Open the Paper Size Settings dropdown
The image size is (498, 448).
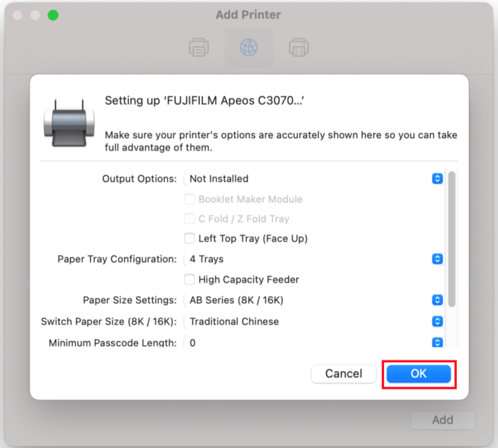point(313,300)
